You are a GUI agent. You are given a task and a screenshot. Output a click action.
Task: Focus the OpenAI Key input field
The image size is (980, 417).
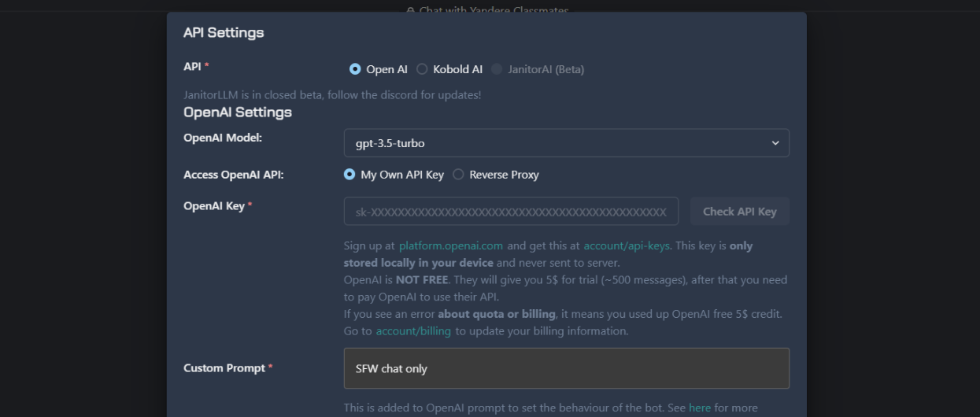click(x=511, y=212)
